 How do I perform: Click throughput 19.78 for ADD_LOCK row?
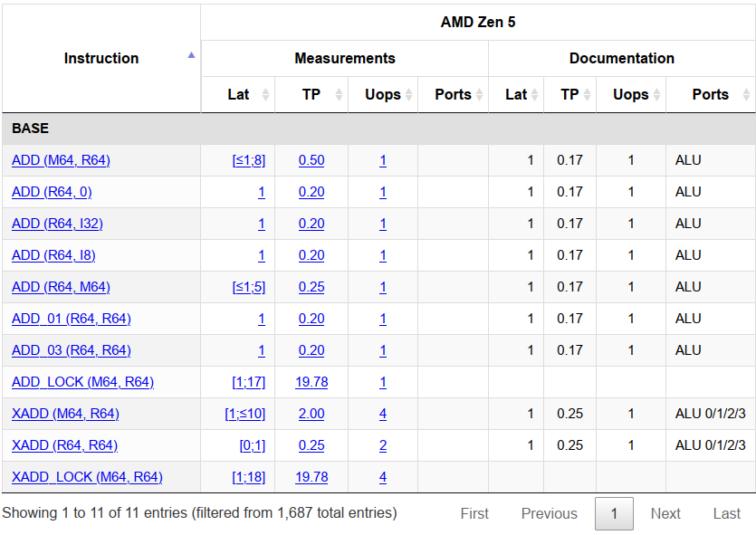[311, 382]
